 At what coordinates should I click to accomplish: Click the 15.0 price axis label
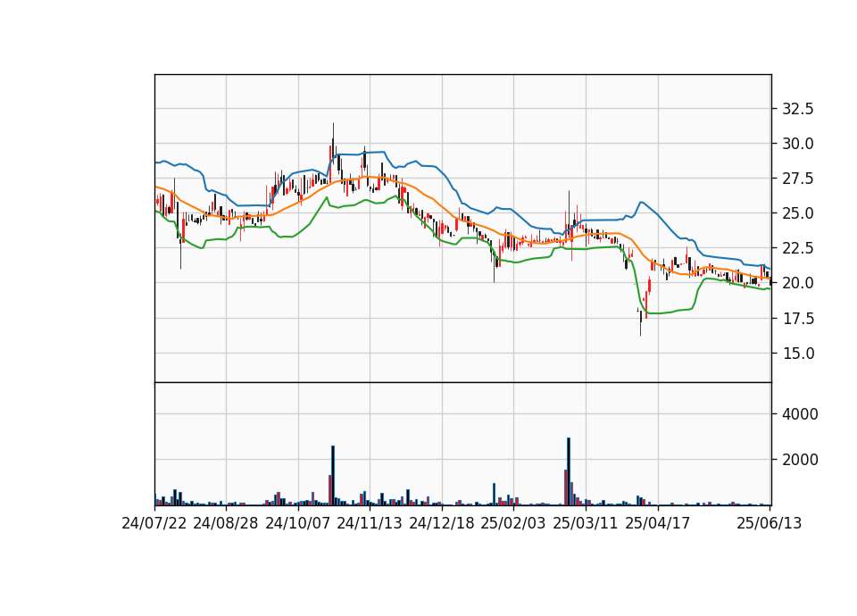(x=798, y=354)
